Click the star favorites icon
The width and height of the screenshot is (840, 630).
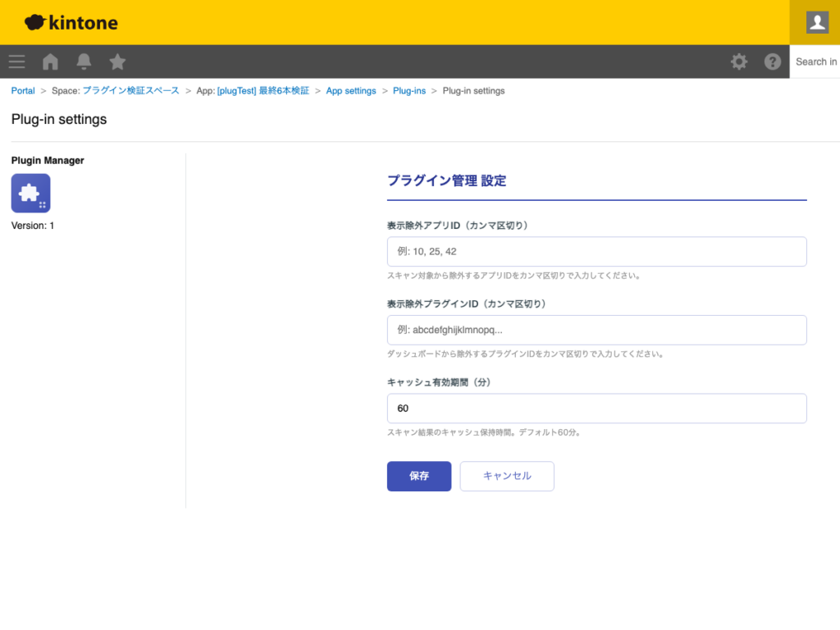[117, 61]
